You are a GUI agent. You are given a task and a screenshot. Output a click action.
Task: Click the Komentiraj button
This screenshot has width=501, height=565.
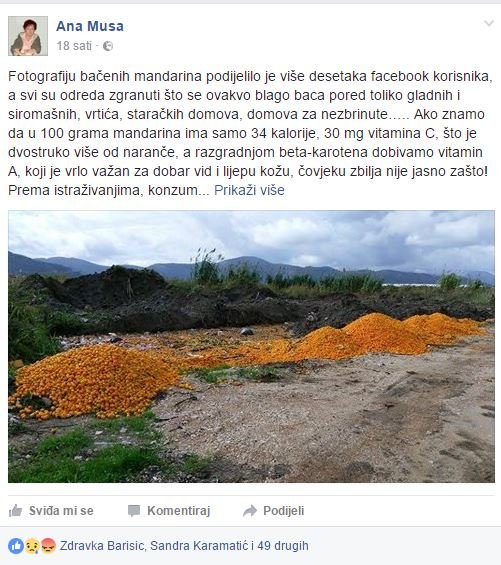click(169, 511)
